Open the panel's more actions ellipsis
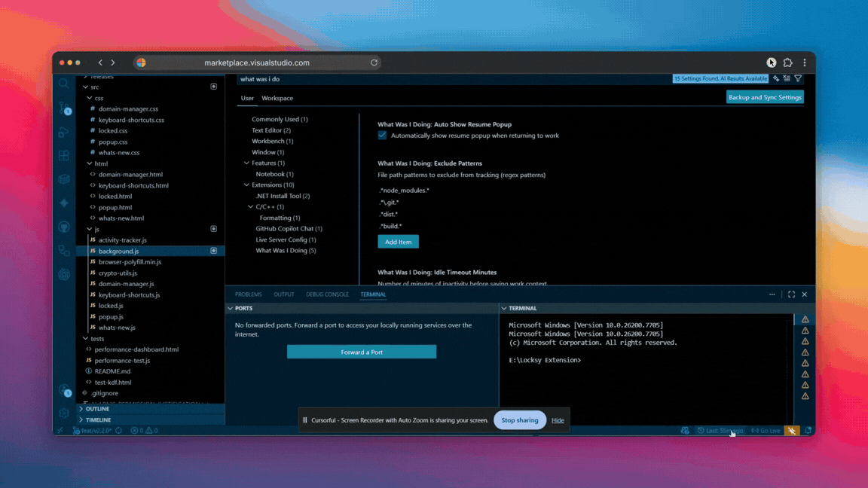This screenshot has height=488, width=868. coord(772,294)
